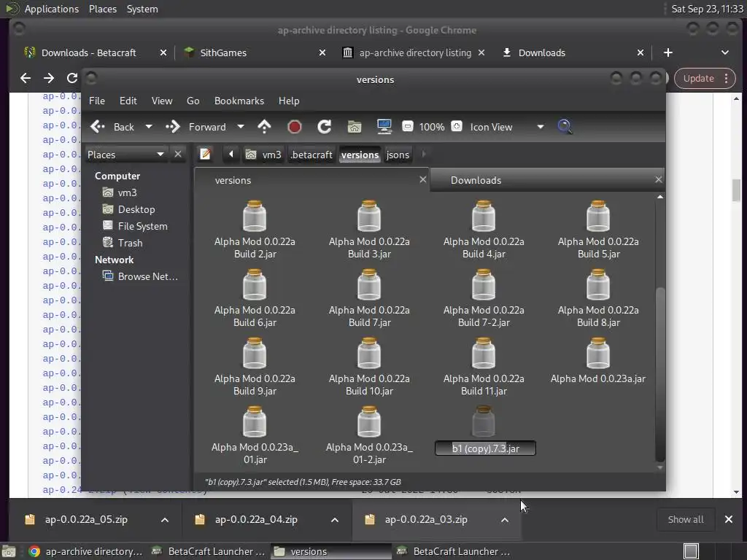Image resolution: width=747 pixels, height=560 pixels.
Task: Open the Icon View mode dropdown
Action: tap(540, 127)
